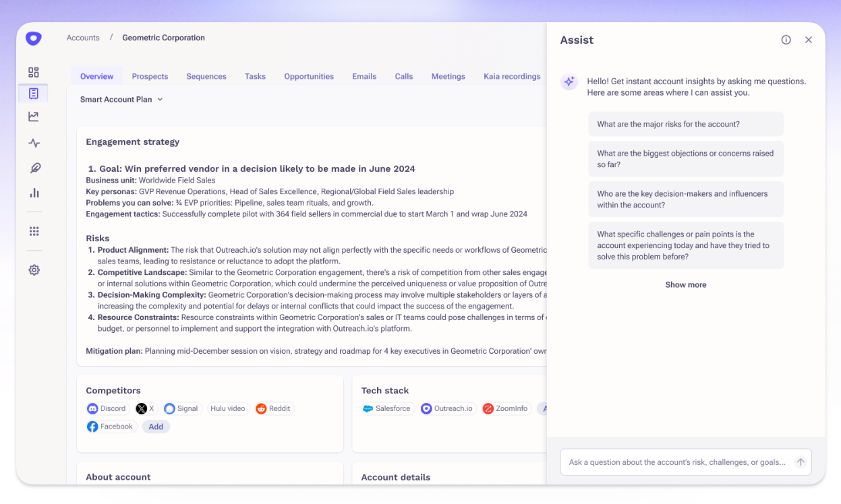This screenshot has height=504, width=841.
Task: Click the Salesforce tech stack chip
Action: coord(387,408)
